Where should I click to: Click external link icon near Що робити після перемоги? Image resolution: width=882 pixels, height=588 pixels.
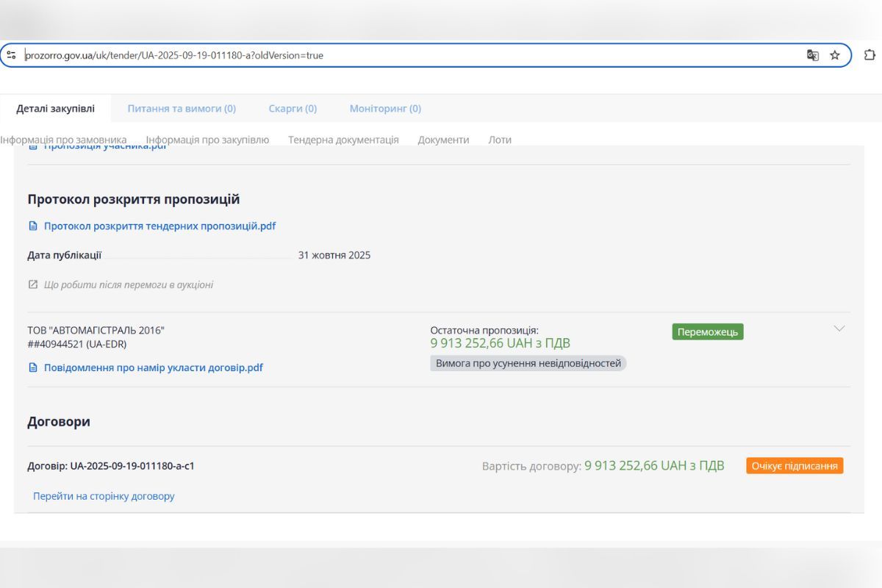(x=32, y=284)
